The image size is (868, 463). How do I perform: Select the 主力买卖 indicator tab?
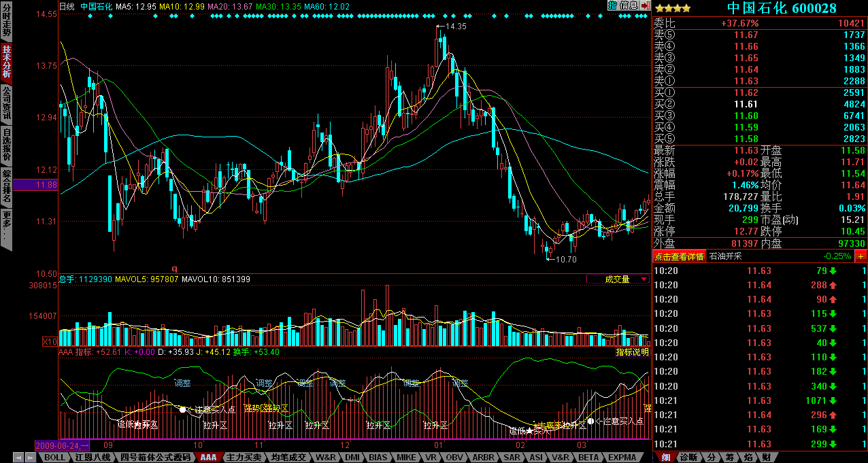(x=244, y=458)
